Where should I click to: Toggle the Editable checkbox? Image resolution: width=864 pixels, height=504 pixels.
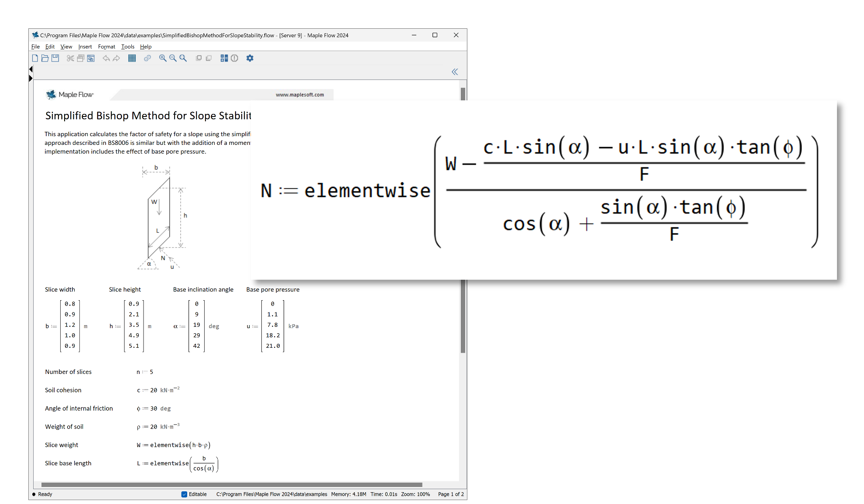(x=184, y=494)
